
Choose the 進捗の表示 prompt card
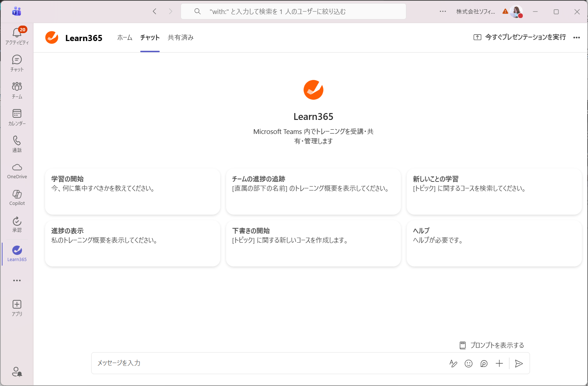(x=133, y=243)
